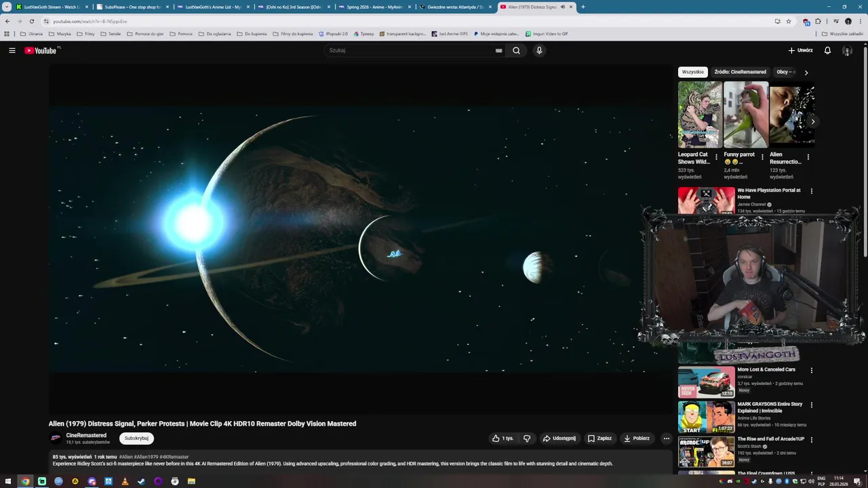This screenshot has height=488, width=868.
Task: Open the Filmy bookmarks folder
Action: coord(85,33)
